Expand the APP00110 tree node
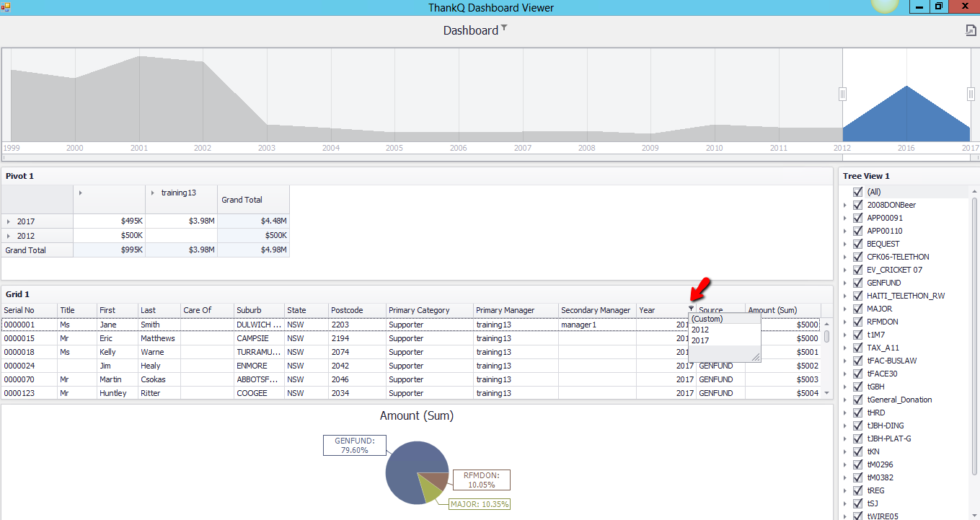The image size is (980, 520). coord(845,231)
